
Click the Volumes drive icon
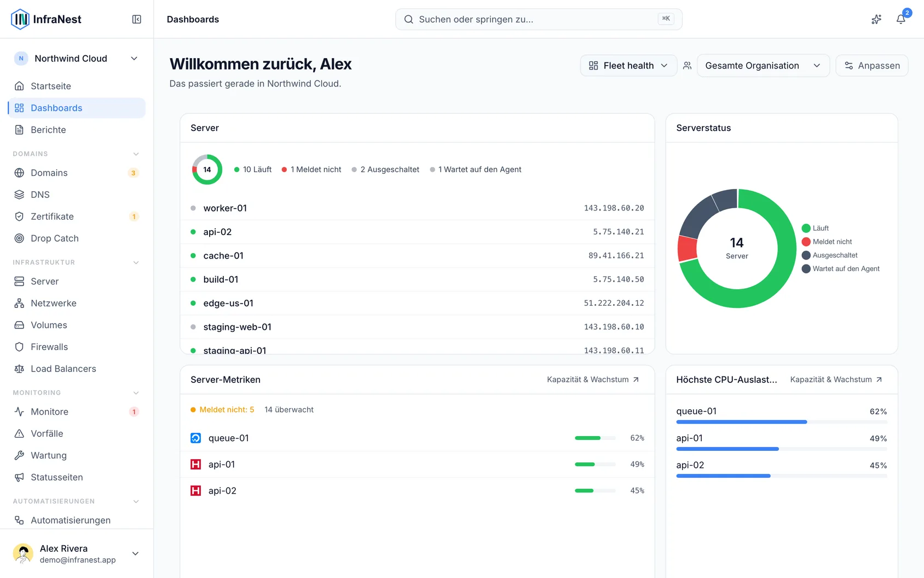coord(19,325)
